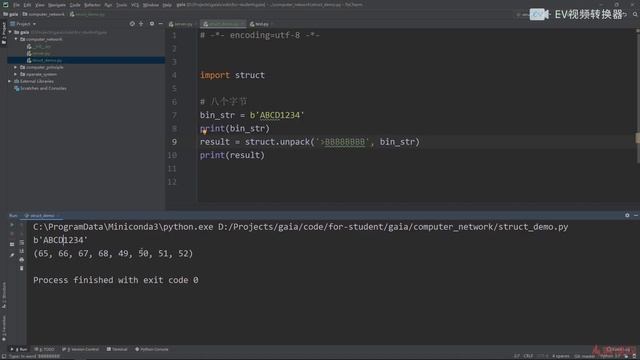Open the Run tool window button

pos(19,349)
